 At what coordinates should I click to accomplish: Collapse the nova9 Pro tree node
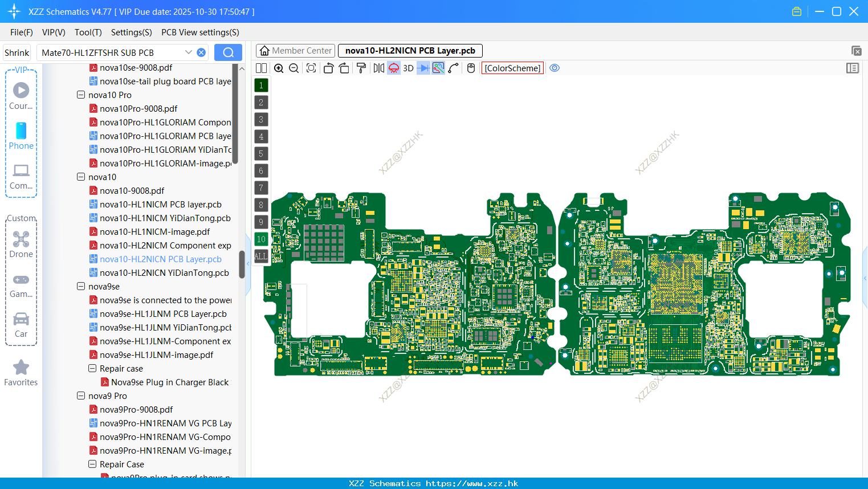point(81,396)
